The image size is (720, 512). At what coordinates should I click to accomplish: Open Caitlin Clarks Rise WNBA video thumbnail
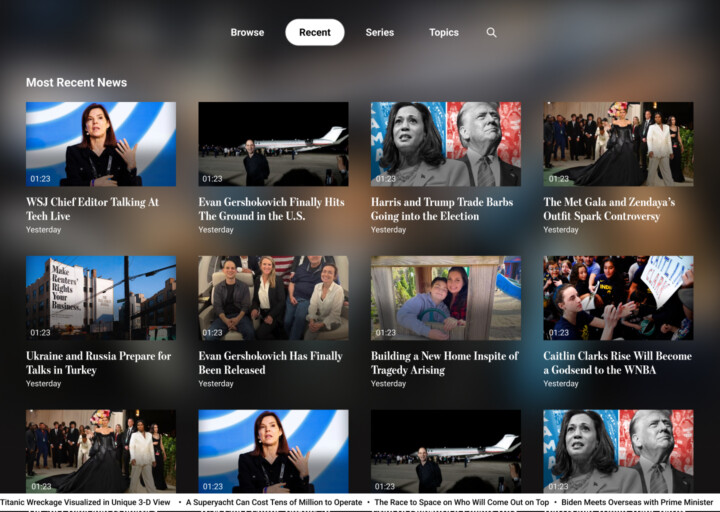coord(619,298)
